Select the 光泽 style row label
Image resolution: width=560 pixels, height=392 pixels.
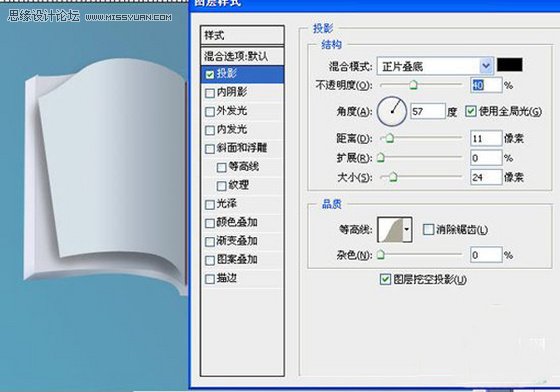point(226,204)
